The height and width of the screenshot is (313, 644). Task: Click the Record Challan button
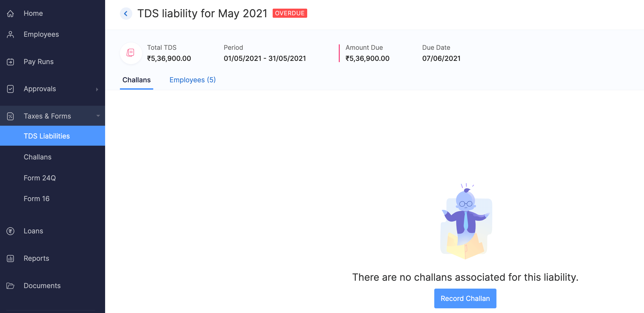[465, 298]
